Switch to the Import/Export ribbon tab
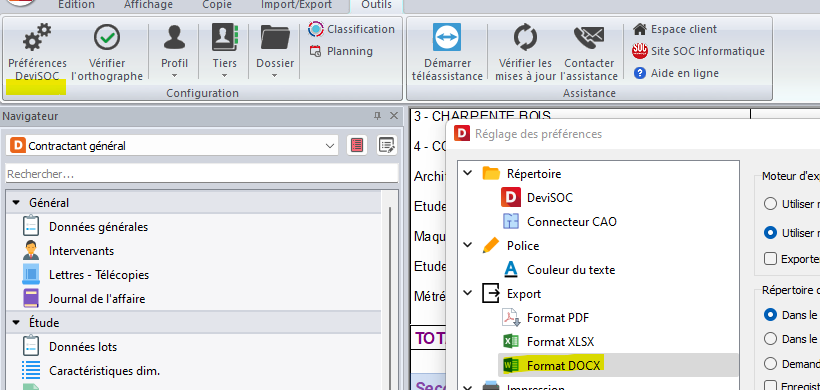The height and width of the screenshot is (390, 820). tap(296, 5)
